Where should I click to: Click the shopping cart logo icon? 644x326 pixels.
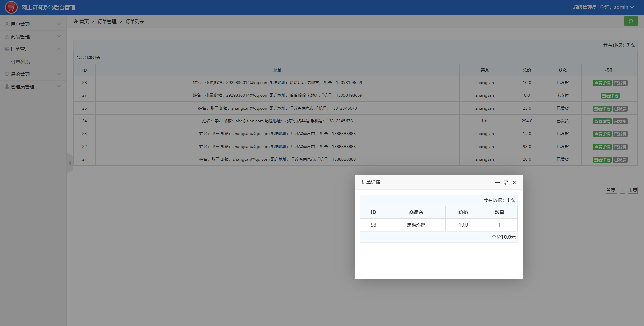11,7
